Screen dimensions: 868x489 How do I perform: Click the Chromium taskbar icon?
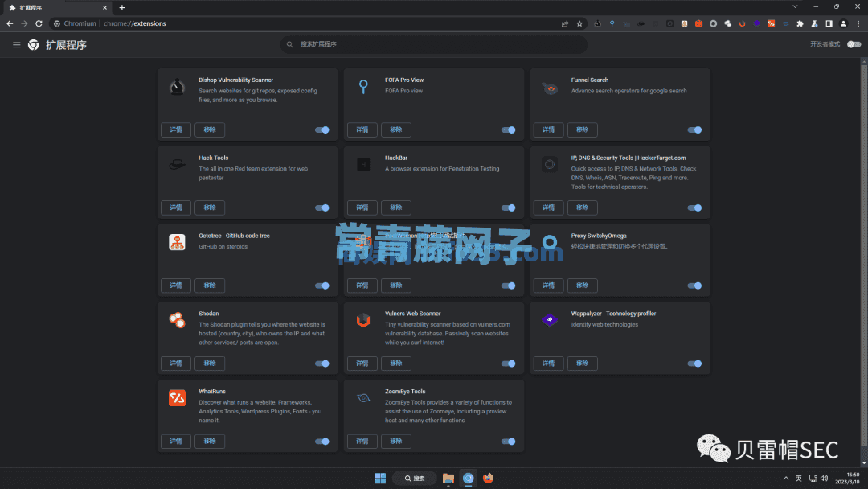(x=469, y=479)
